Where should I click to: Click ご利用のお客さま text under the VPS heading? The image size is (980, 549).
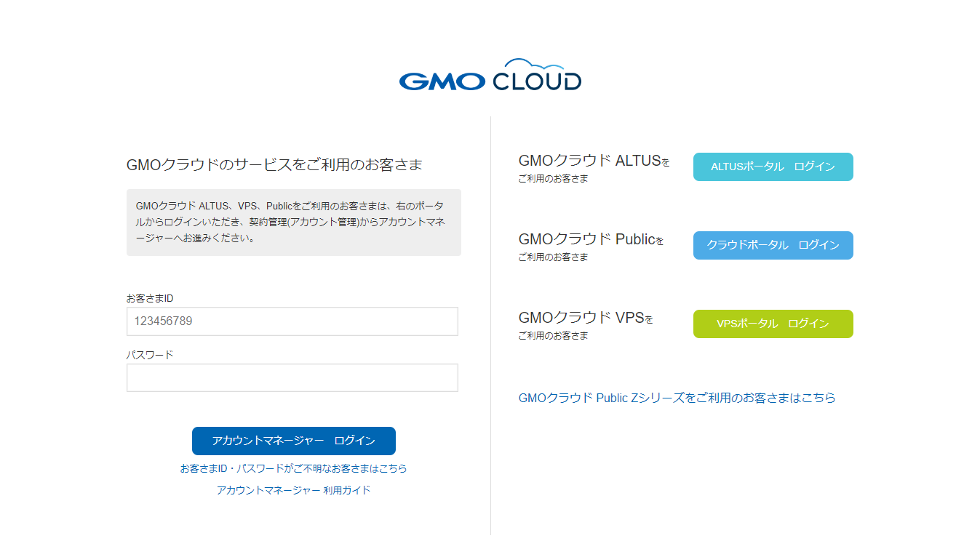point(553,336)
